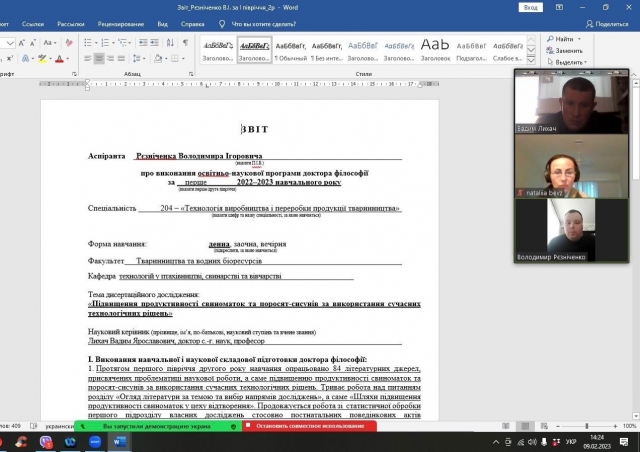Select the Обычный style thumbnail
Image resolution: width=640 pixels, height=452 pixels.
pyautogui.click(x=291, y=50)
